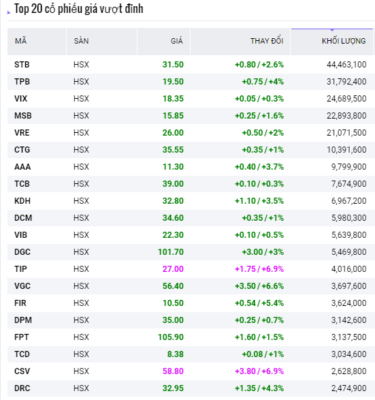The image size is (375, 400).
Task: Sort table by KHỐI LƯỢNG column header
Action: 343,41
